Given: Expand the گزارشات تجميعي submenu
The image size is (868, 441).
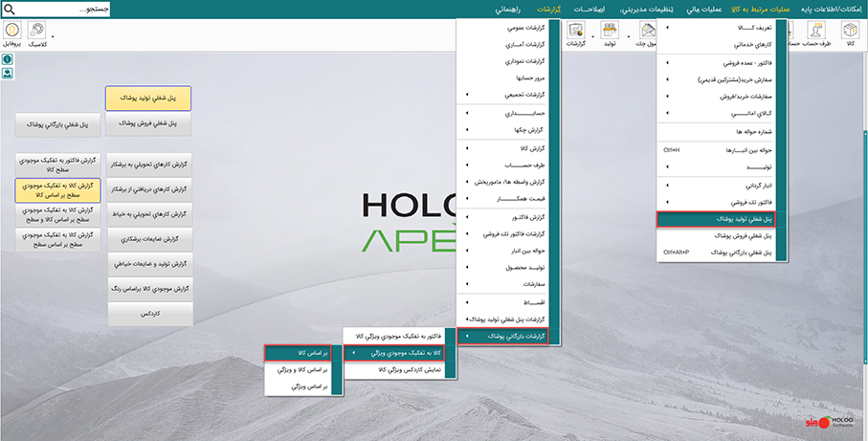Looking at the screenshot, I should pyautogui.click(x=503, y=95).
